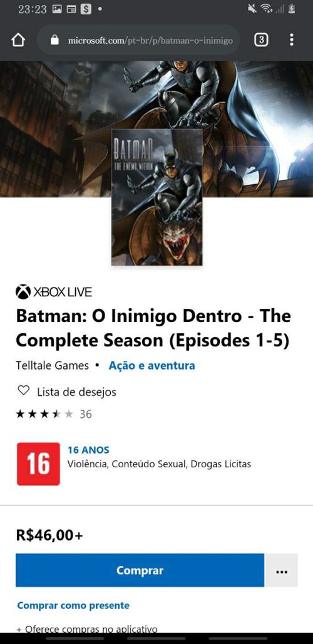This screenshot has height=644, width=313.
Task: Expand more purchase options ellipsis button
Action: (282, 570)
